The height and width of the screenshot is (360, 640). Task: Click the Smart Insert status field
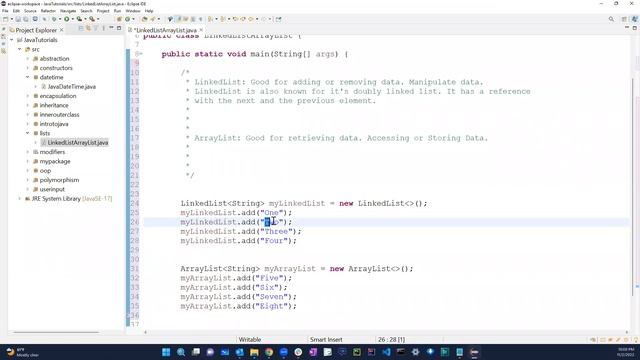point(326,340)
